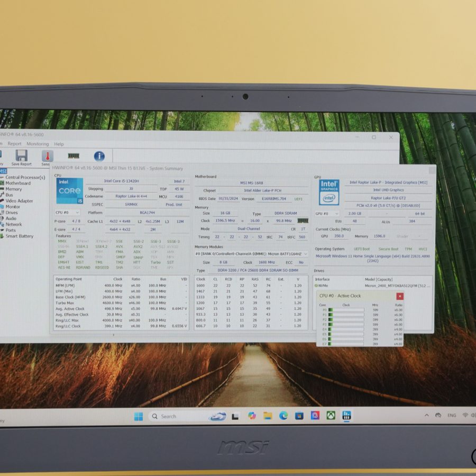The width and height of the screenshot is (476, 476).
Task: Open the Help menu
Action: coord(59,144)
